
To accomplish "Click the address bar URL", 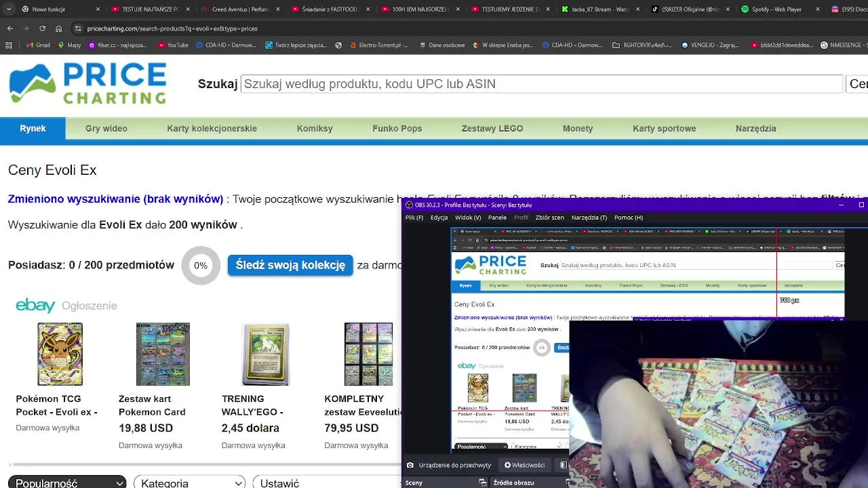I will pyautogui.click(x=172, y=28).
